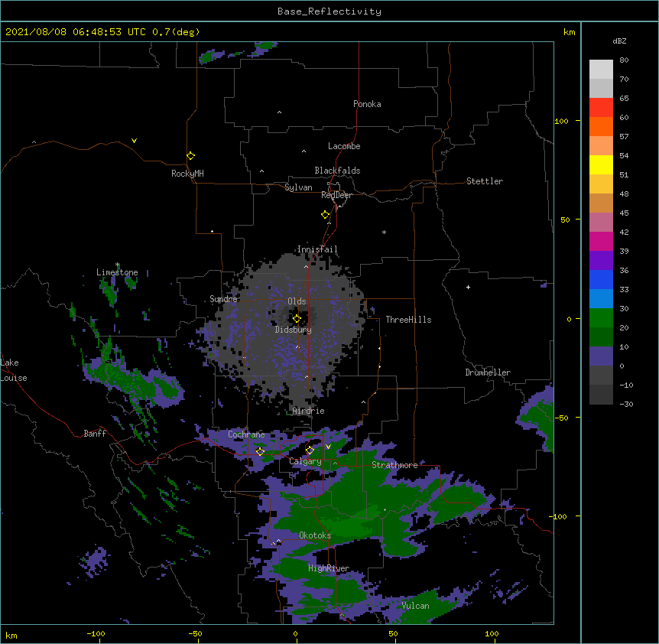Click the green echo patch above Ponoka
This screenshot has width=659, height=644.
265,47
